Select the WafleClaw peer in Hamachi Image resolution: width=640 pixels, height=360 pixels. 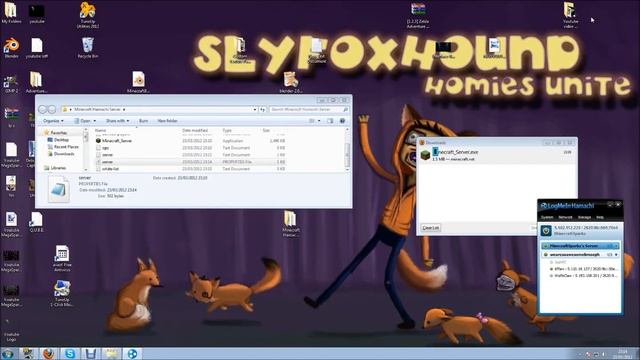(x=584, y=276)
